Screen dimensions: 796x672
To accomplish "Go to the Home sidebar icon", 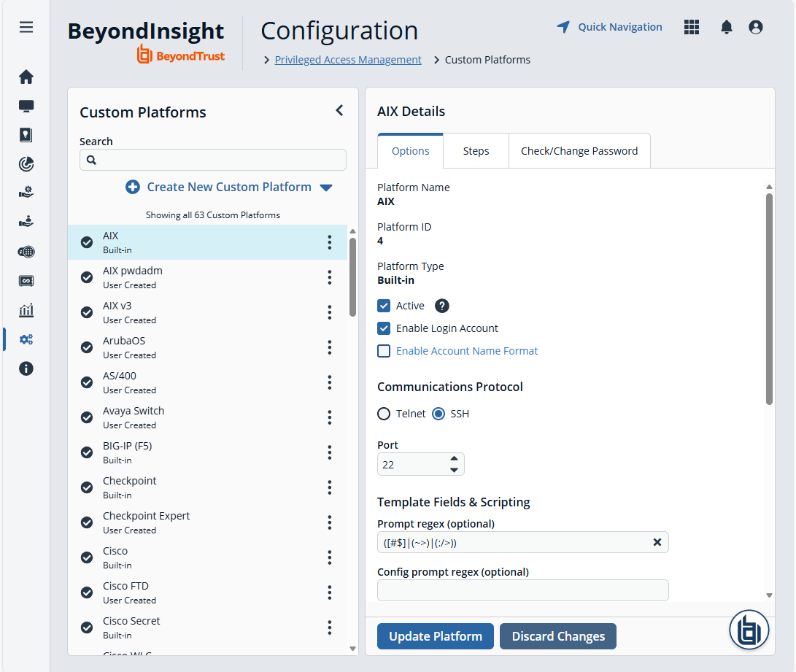I will (x=26, y=77).
